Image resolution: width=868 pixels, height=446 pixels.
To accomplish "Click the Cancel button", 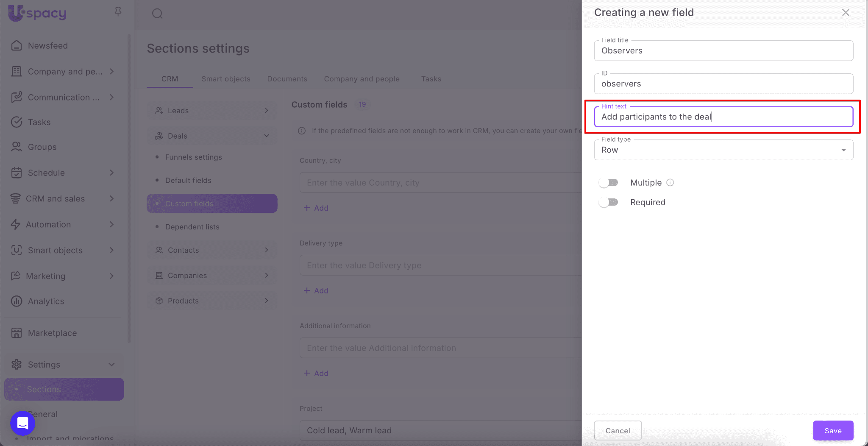I will 618,431.
